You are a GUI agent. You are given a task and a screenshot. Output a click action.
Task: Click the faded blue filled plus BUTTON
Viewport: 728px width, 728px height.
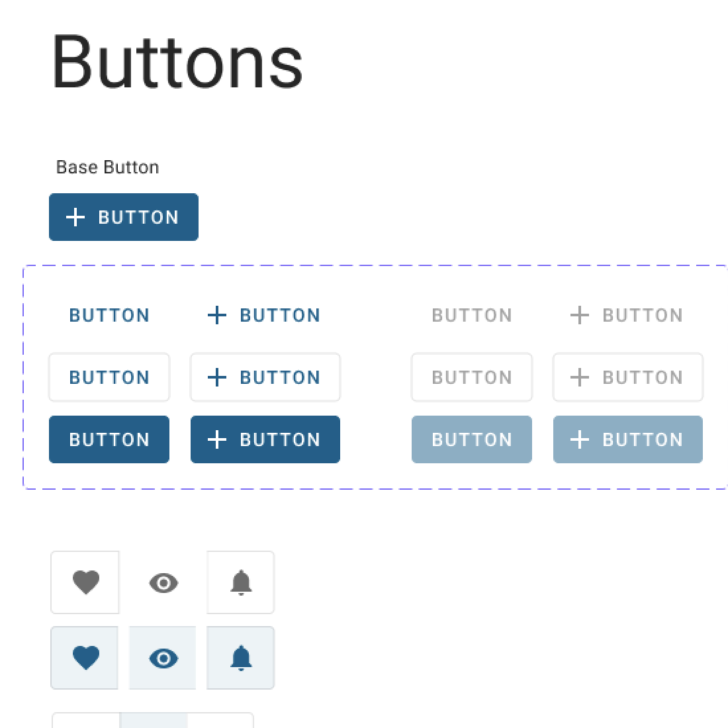click(627, 439)
